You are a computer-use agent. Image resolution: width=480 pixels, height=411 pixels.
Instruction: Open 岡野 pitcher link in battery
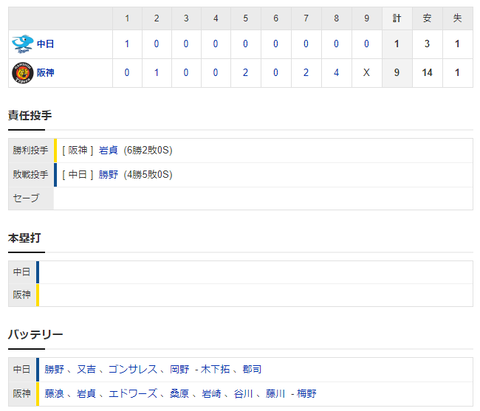[179, 369]
